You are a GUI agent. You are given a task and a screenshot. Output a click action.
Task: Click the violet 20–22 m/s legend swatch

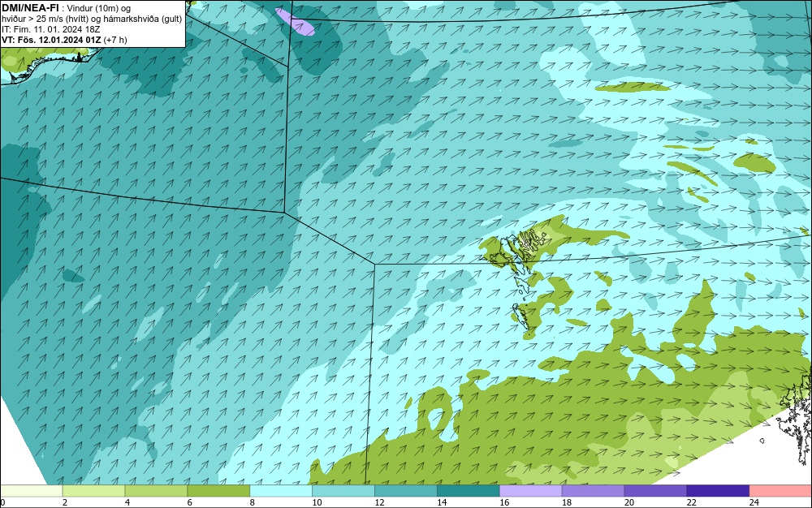click(x=655, y=490)
